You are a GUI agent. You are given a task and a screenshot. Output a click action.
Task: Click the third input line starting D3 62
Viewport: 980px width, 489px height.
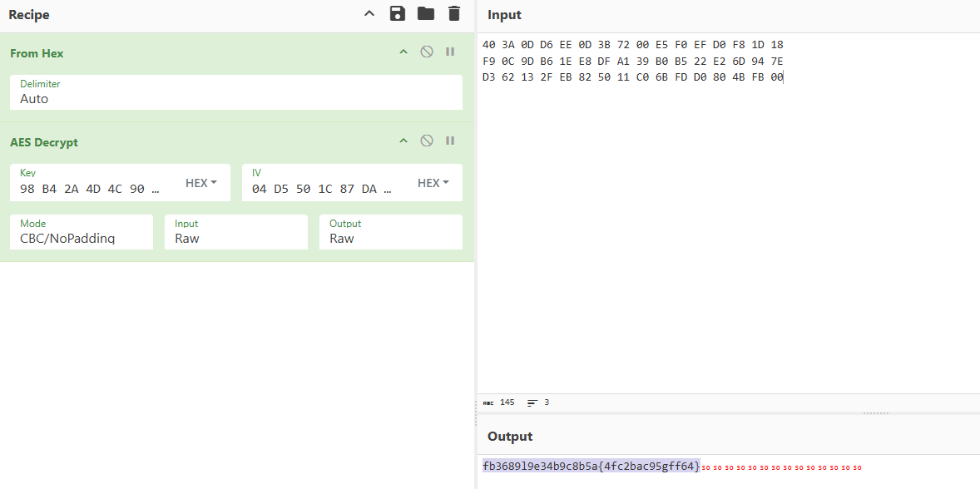click(633, 77)
